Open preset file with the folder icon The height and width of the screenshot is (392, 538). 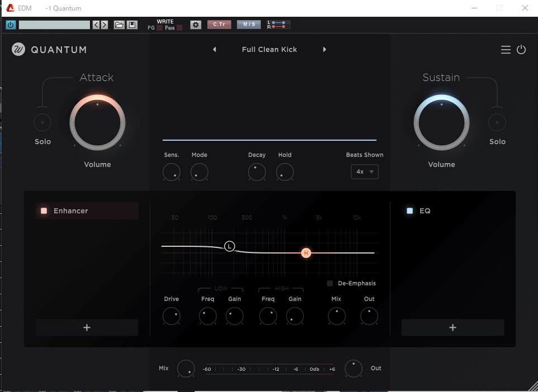[x=119, y=25]
